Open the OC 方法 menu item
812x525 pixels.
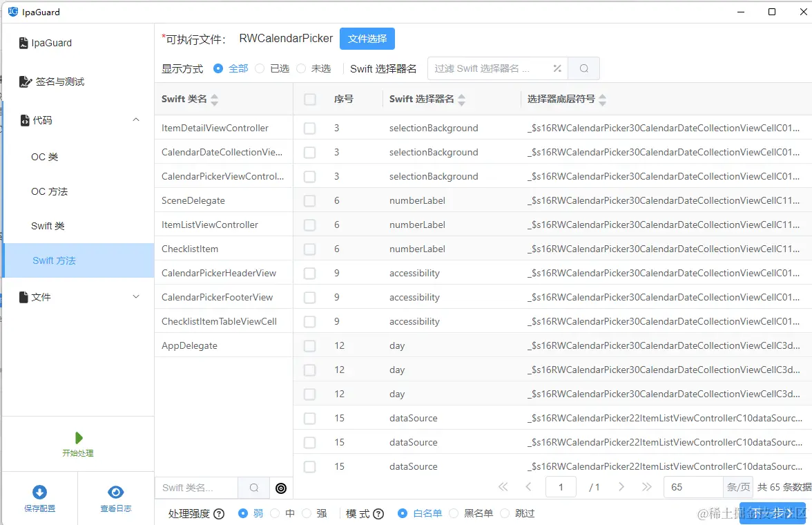tap(49, 191)
